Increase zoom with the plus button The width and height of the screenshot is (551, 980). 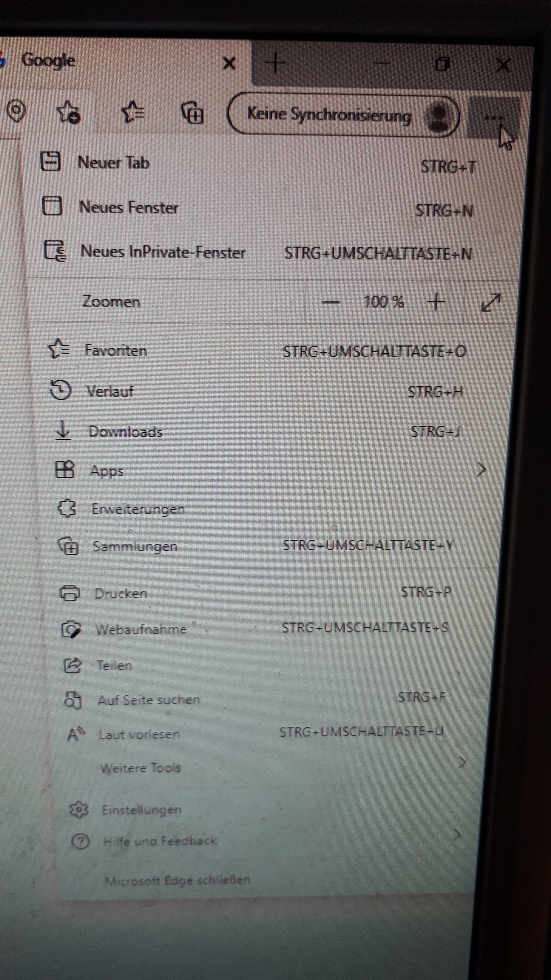[436, 302]
